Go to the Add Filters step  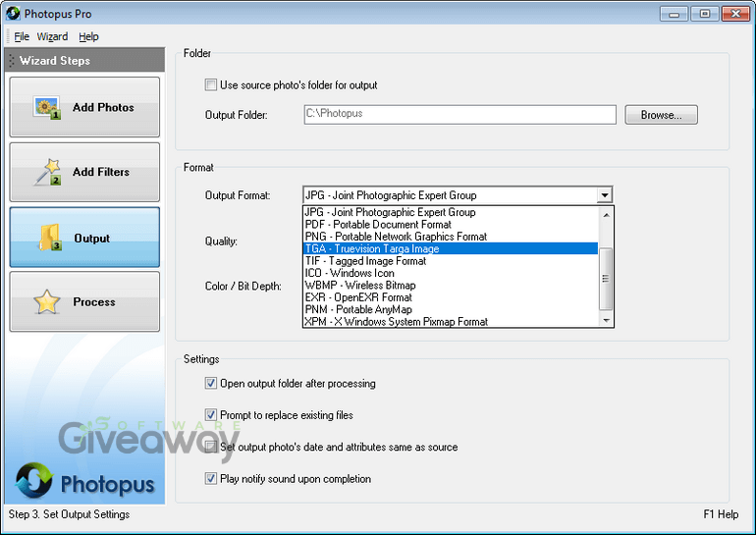(84, 172)
